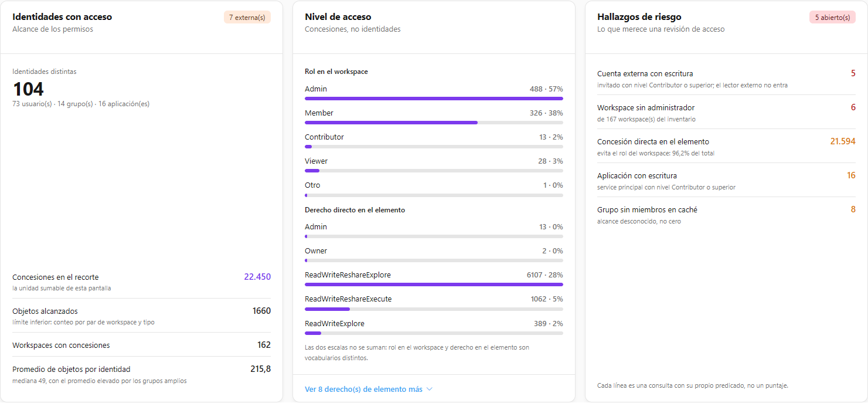Open the "Grupo sin miembros en caché" finding

click(x=726, y=214)
